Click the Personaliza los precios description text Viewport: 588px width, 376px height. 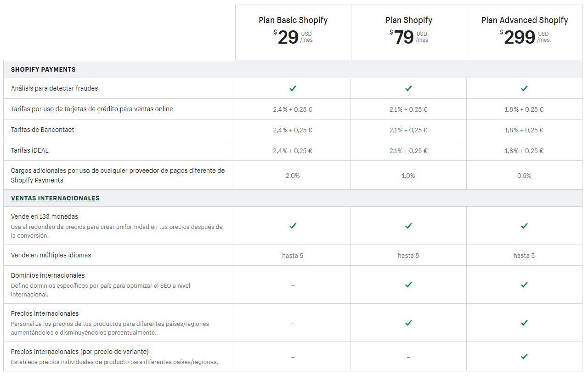tap(110, 328)
